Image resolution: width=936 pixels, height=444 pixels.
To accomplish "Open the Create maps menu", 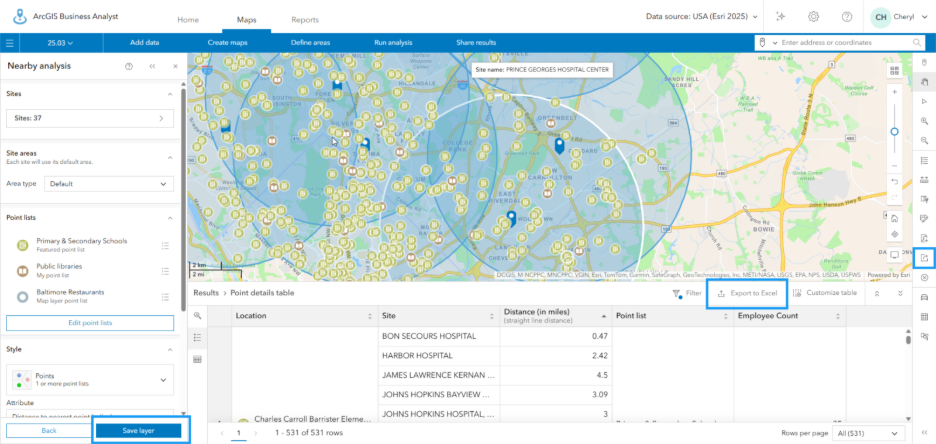I will [x=227, y=43].
